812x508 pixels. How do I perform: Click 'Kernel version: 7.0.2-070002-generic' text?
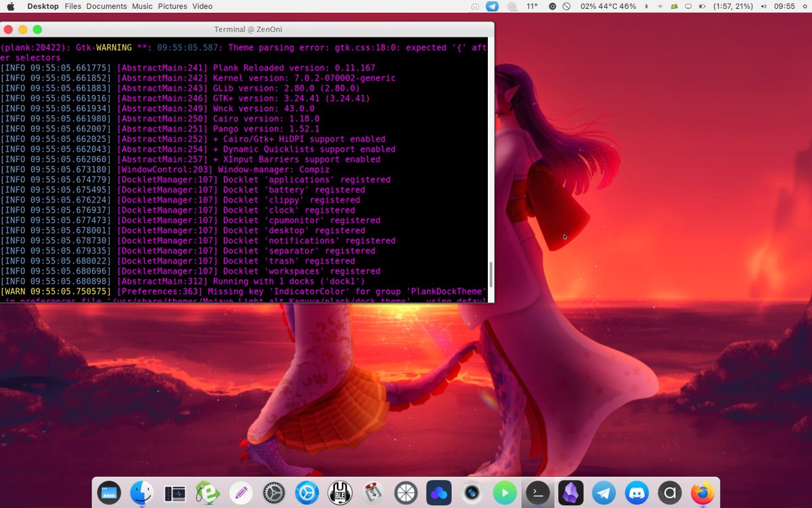304,78
